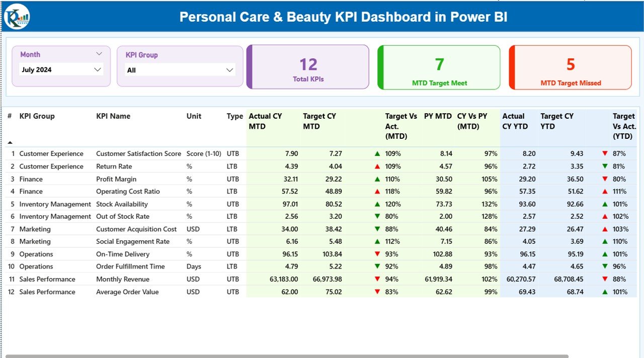Click the green triangle beside Social Engagement Rate MTD
The image size is (644, 358).
[376, 241]
